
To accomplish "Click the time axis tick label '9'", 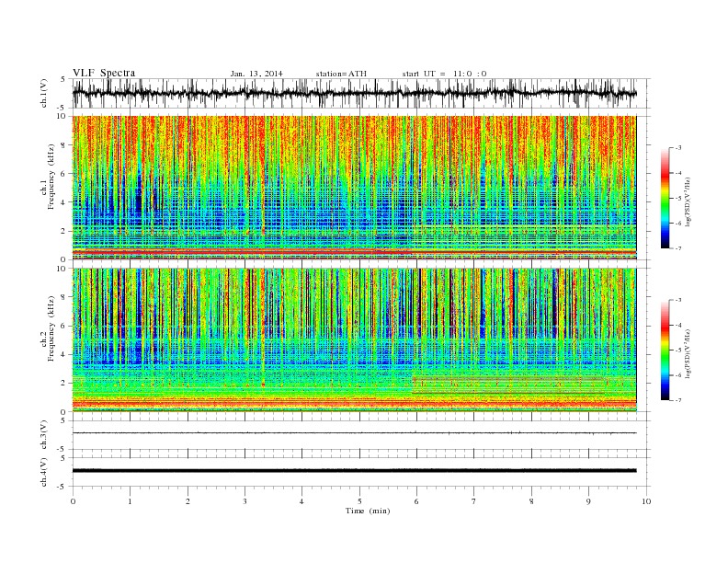I will [588, 501].
